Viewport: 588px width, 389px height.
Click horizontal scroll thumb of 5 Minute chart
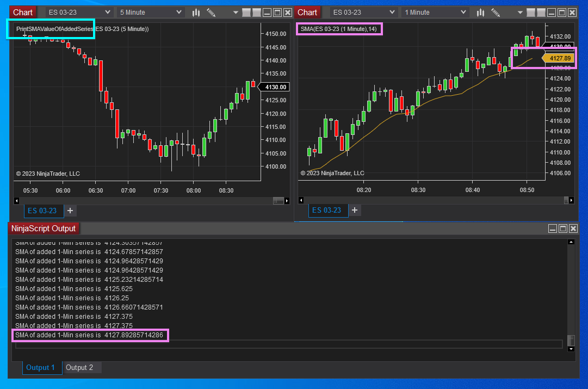[278, 201]
